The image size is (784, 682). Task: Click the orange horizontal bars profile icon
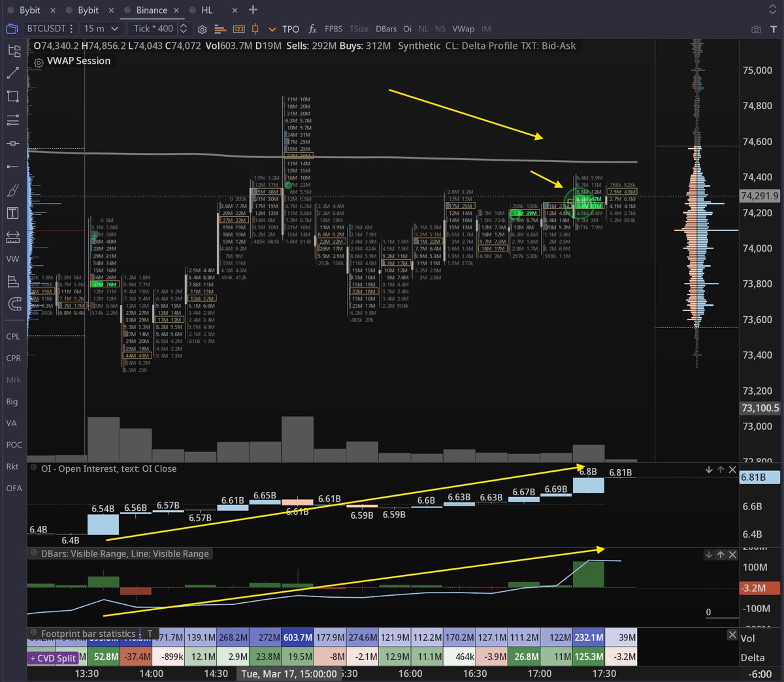click(x=220, y=29)
